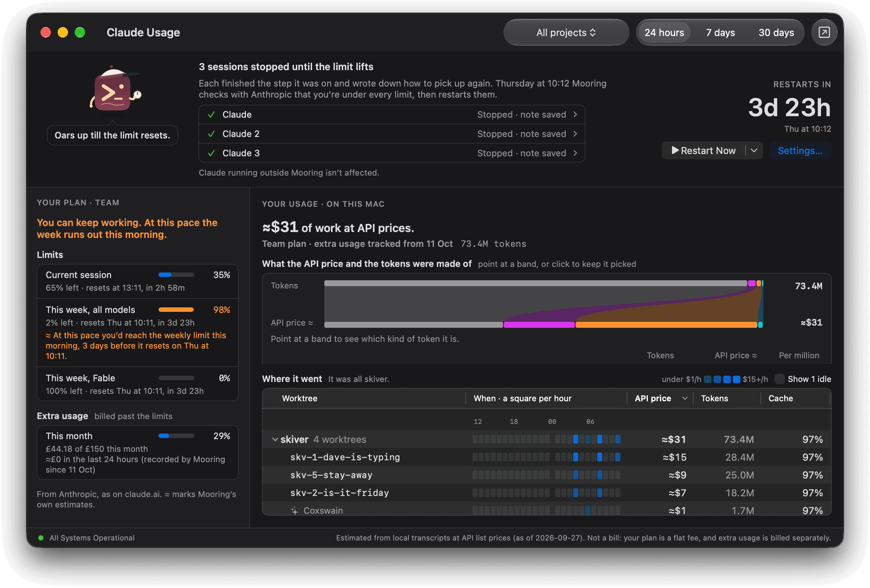Select the skv-2-is-it-friday worktree row

(546, 493)
